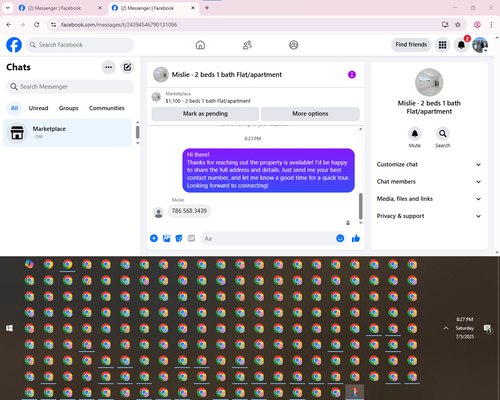
Task: Click conversation scrollbar up arrow
Action: click(360, 129)
